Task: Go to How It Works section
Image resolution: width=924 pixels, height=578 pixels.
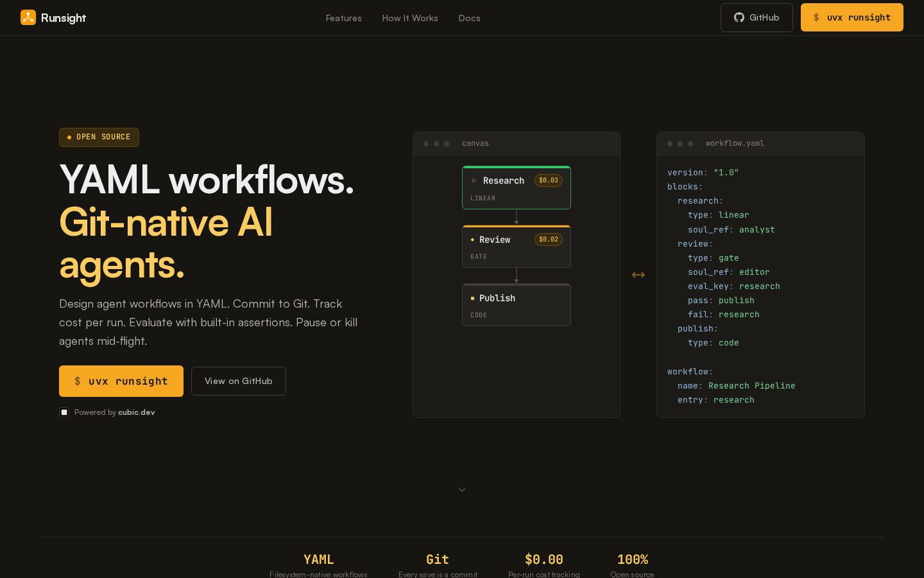Action: [410, 18]
